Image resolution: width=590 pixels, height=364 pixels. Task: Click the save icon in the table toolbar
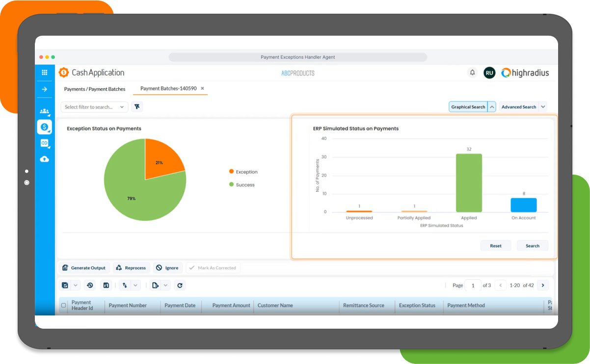point(107,285)
